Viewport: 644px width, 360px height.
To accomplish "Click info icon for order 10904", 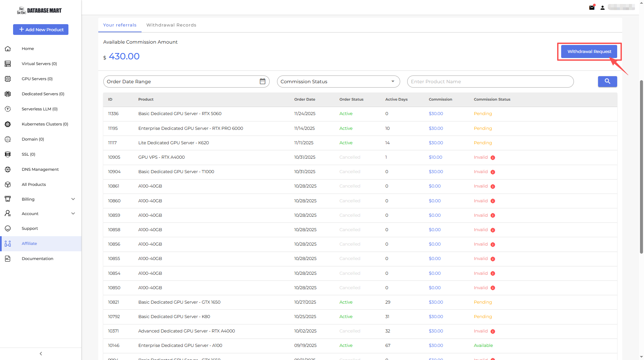I will tap(493, 172).
